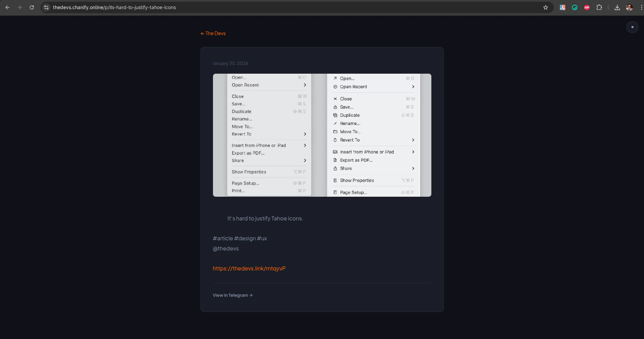Toggle light mode with the sun icon

coord(632,27)
